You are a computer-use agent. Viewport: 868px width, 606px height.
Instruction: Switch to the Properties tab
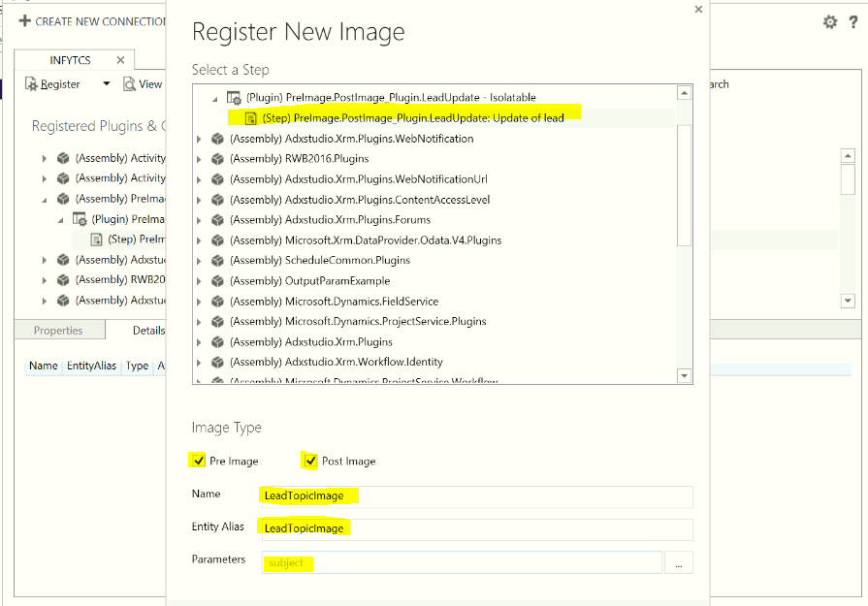point(58,330)
